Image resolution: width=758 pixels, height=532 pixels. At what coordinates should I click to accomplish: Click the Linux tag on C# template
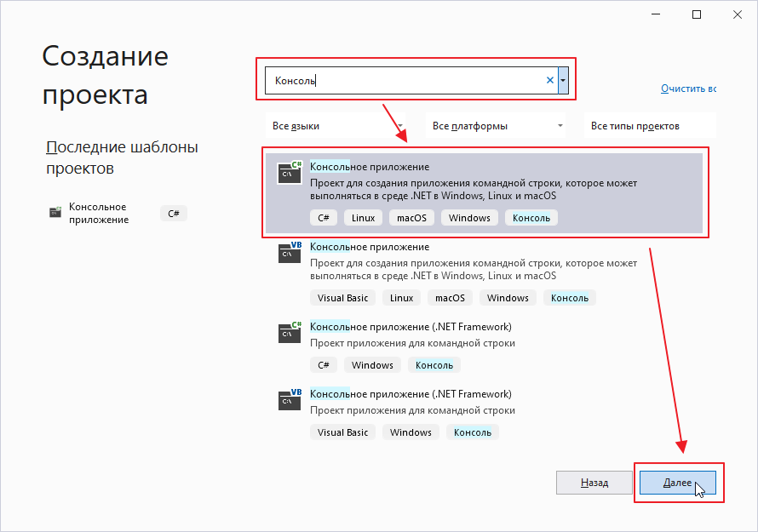(363, 218)
